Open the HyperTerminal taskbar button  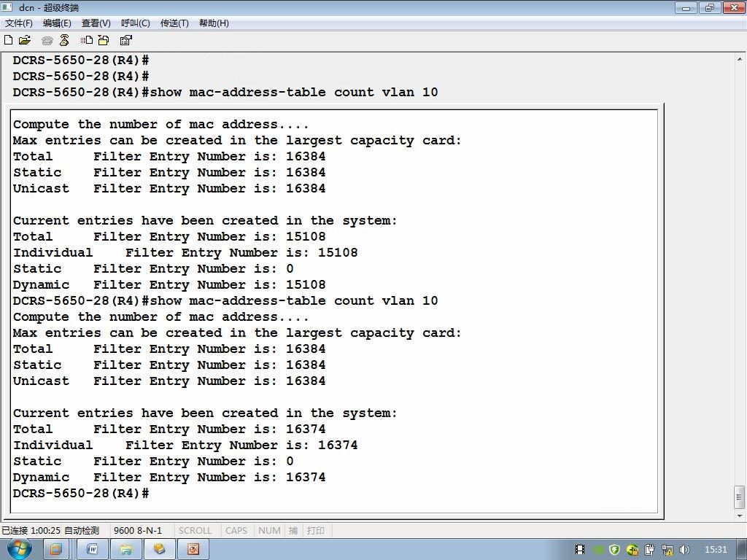click(159, 550)
